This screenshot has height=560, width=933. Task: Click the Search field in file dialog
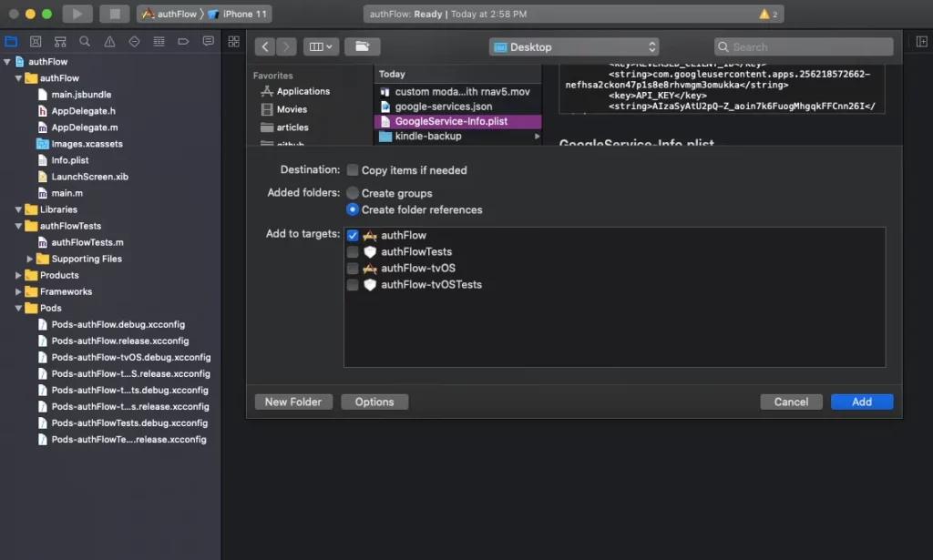804,47
